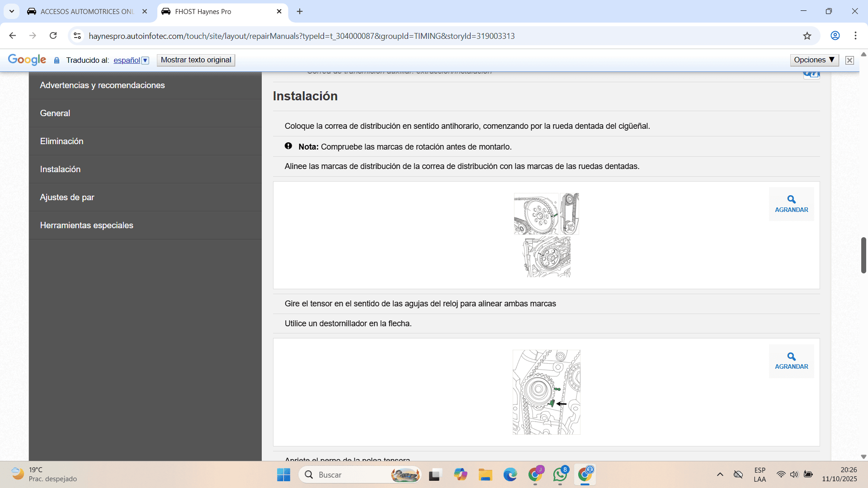
Task: Close the Google Translate bar
Action: point(849,60)
